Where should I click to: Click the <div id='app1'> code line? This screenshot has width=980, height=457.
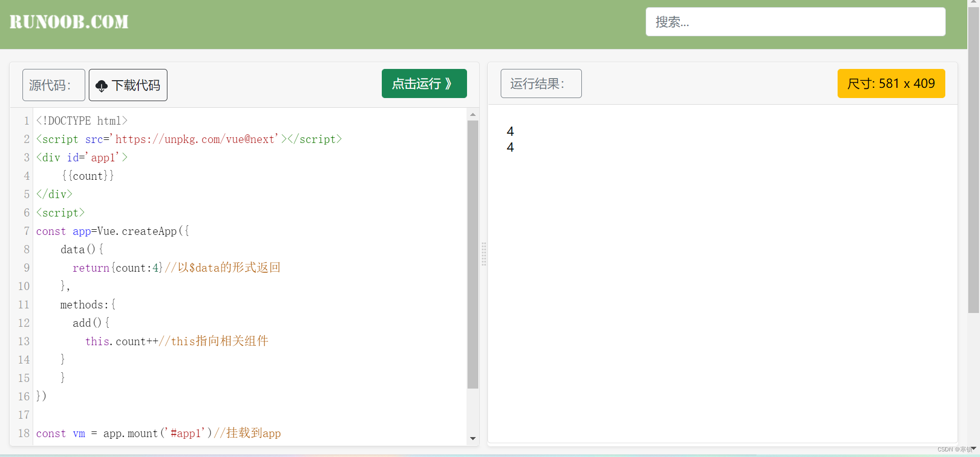click(x=82, y=158)
